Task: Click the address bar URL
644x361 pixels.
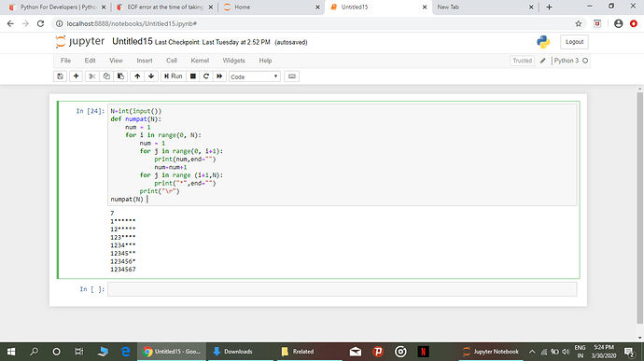Action: click(132, 24)
